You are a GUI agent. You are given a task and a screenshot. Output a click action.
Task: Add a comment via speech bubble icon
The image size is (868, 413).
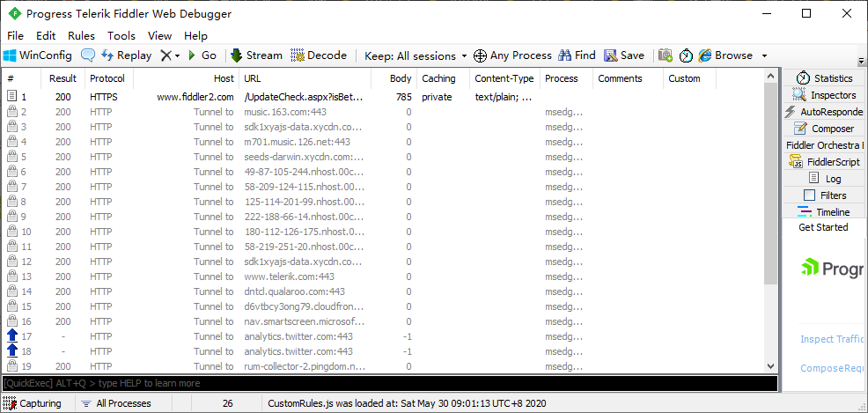coord(88,55)
